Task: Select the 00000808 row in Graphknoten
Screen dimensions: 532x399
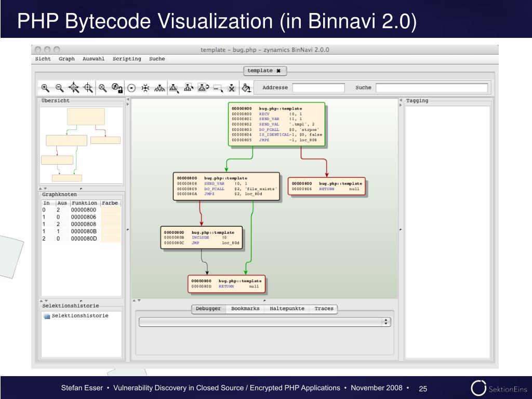Action: pos(81,224)
